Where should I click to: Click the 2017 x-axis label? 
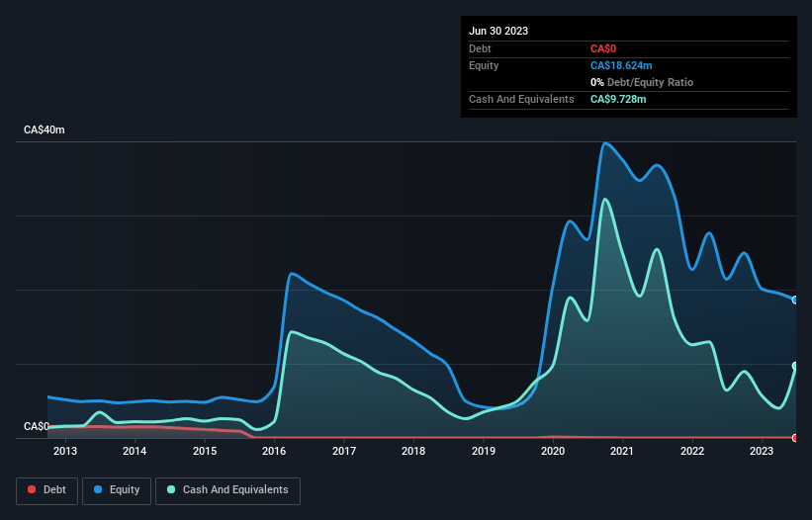344,451
